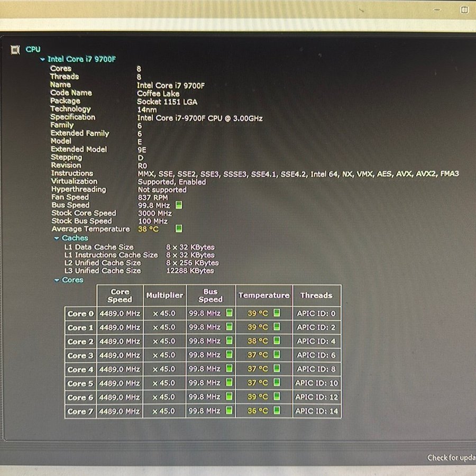This screenshot has width=476, height=476.
Task: Click Core 2 temperature graph icon
Action: pos(276,341)
